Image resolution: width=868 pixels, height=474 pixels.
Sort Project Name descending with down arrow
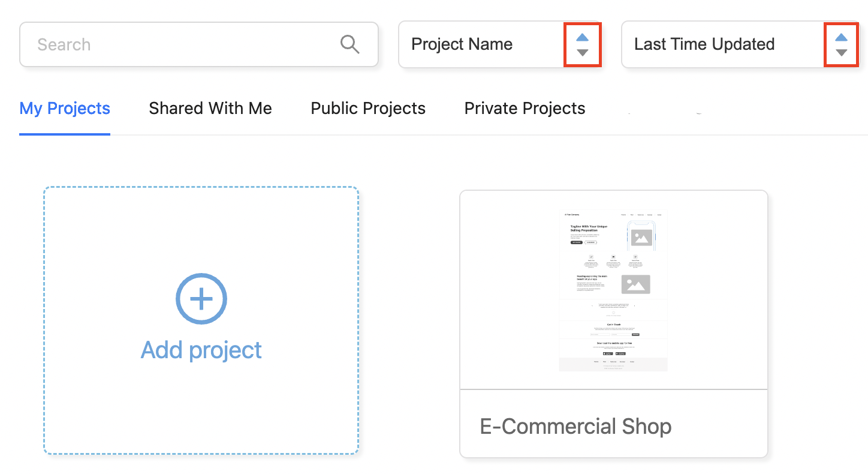tap(582, 53)
